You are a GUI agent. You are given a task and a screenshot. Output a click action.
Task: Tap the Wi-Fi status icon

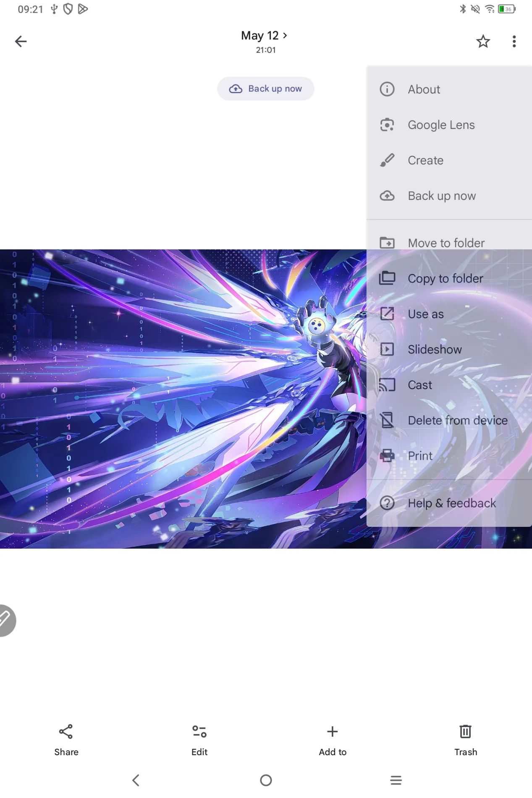(490, 9)
